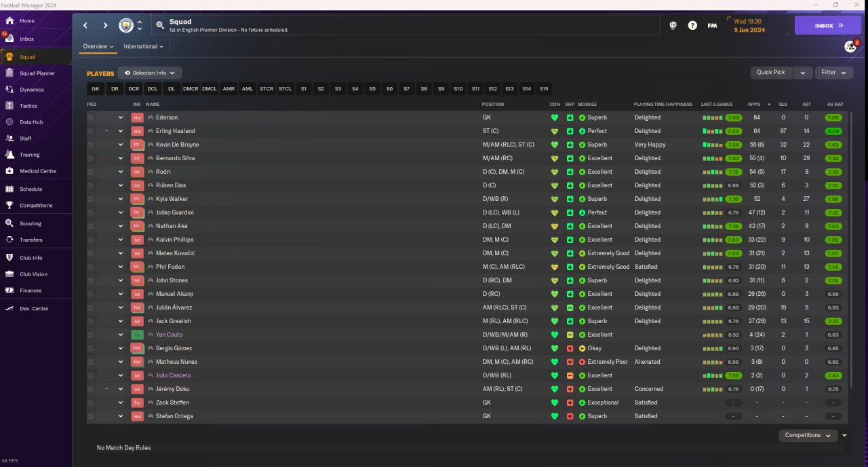The width and height of the screenshot is (868, 467).
Task: Open the Competitions dropdown at bottom right
Action: [x=808, y=435]
